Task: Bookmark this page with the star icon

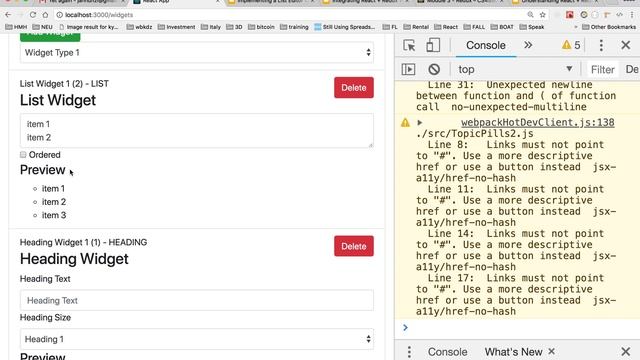Action: (x=542, y=15)
